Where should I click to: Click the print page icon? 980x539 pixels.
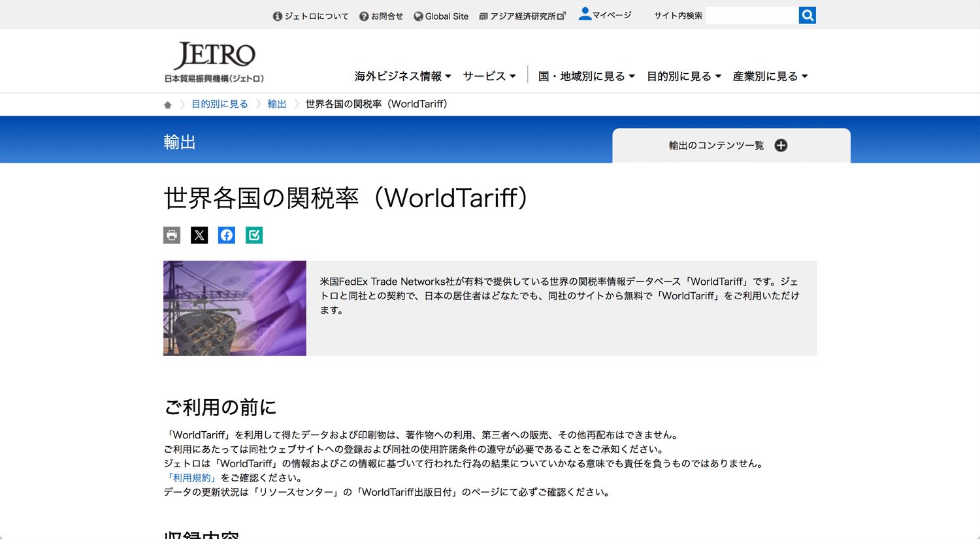point(172,235)
